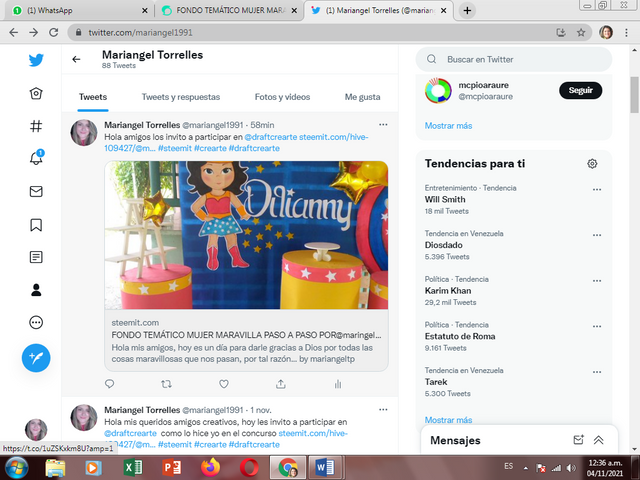Open options for Estatuto de Roma trend
This screenshot has width=640, height=480.
(x=597, y=327)
